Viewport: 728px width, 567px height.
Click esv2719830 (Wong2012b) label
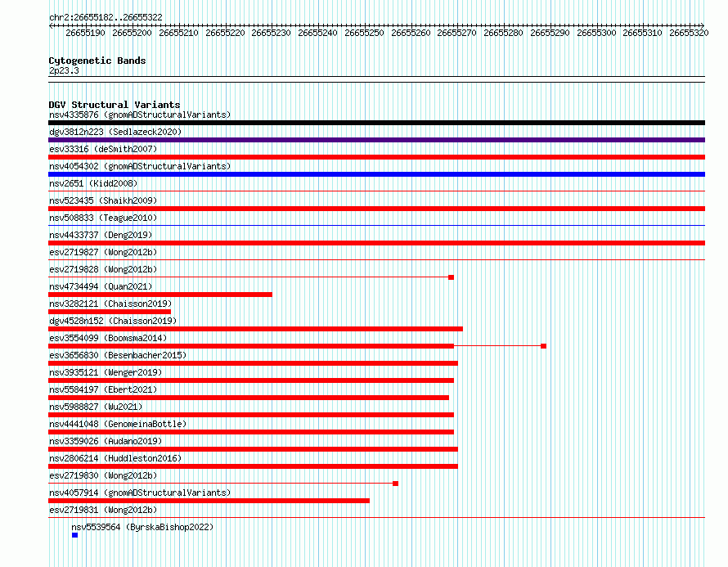[103, 475]
